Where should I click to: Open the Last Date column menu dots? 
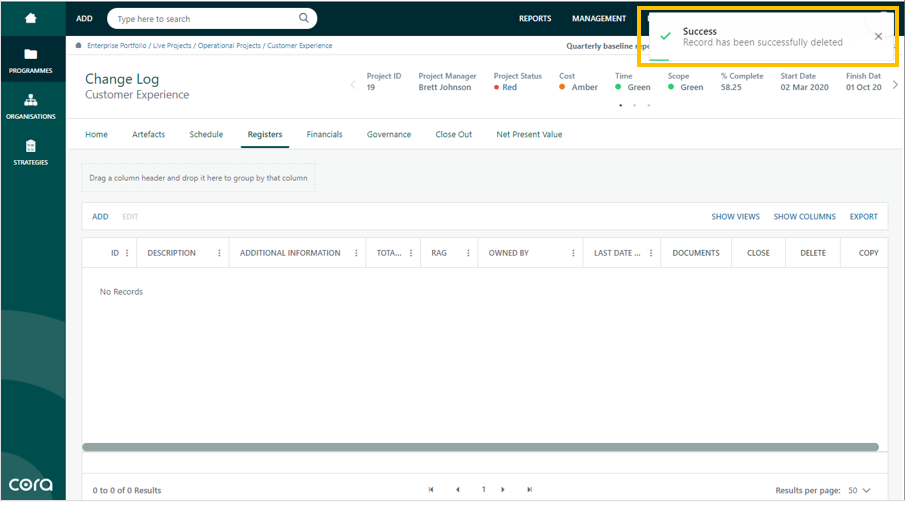(x=651, y=253)
